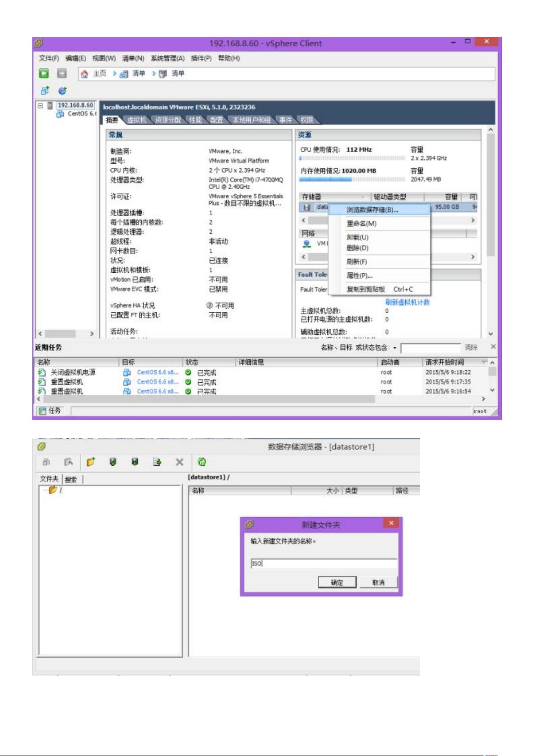The height and width of the screenshot is (756, 535).
Task: Click the new resource pool toolbar icon
Action: coord(62,91)
